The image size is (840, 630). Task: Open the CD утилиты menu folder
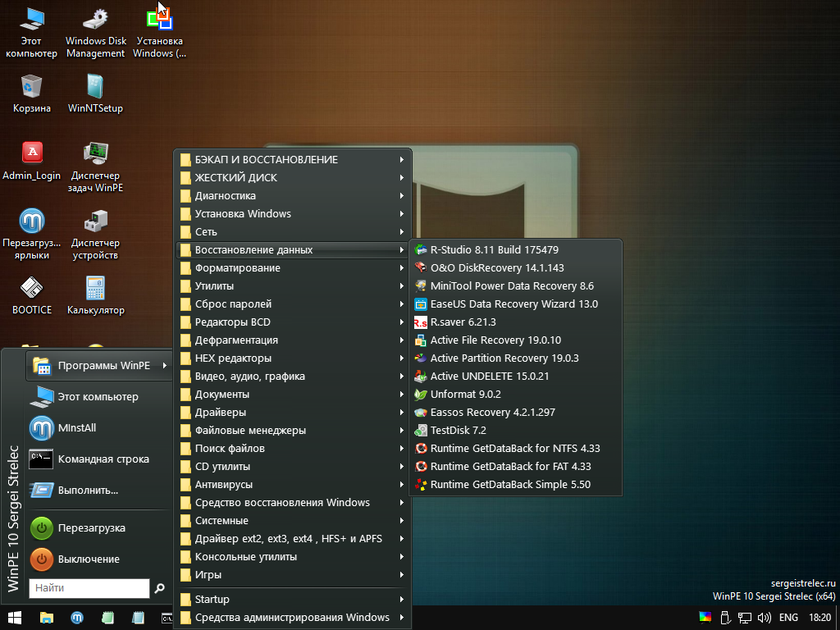(x=293, y=466)
